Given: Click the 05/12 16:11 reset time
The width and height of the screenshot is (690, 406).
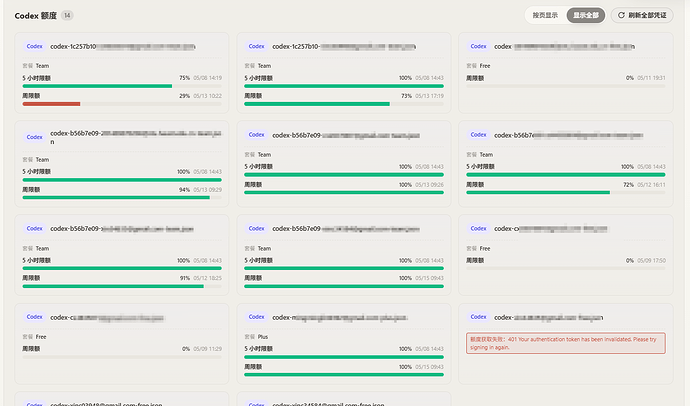Looking at the screenshot, I should pyautogui.click(x=651, y=185).
